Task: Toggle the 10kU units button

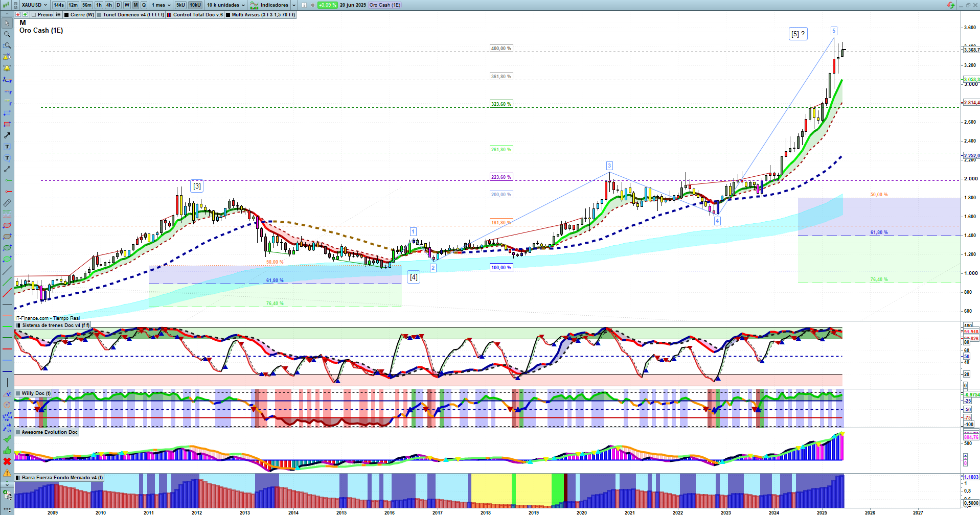Action: [x=195, y=5]
